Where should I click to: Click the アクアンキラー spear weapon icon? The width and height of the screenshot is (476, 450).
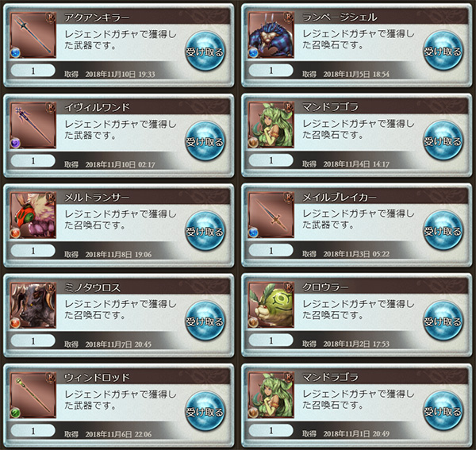(x=33, y=35)
